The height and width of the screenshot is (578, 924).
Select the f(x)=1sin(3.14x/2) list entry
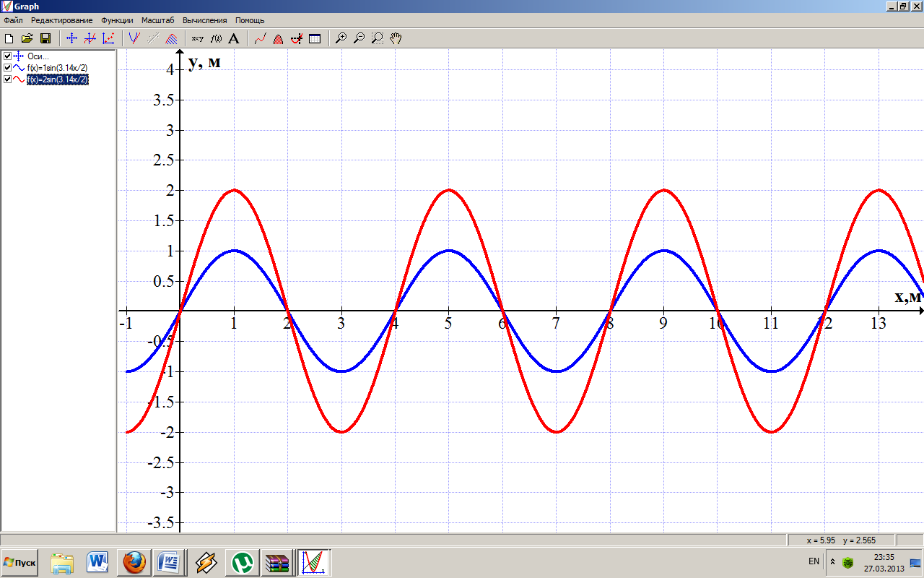tap(57, 68)
